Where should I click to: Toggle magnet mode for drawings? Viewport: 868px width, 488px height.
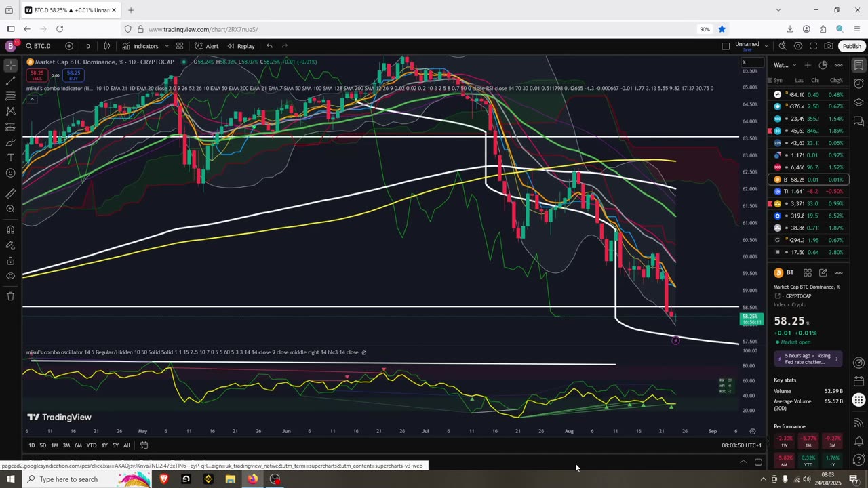pos(11,230)
